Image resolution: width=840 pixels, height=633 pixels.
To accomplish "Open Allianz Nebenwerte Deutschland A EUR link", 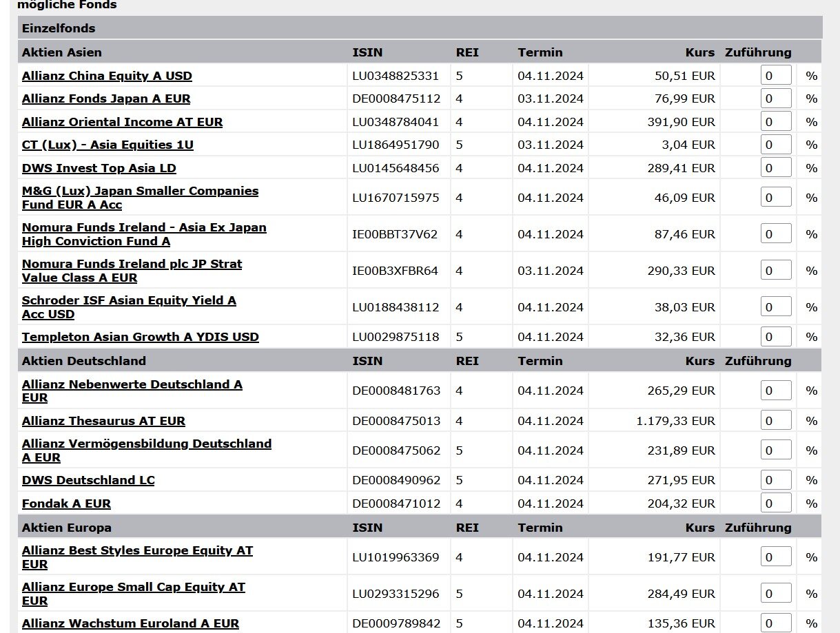I will (x=132, y=391).
